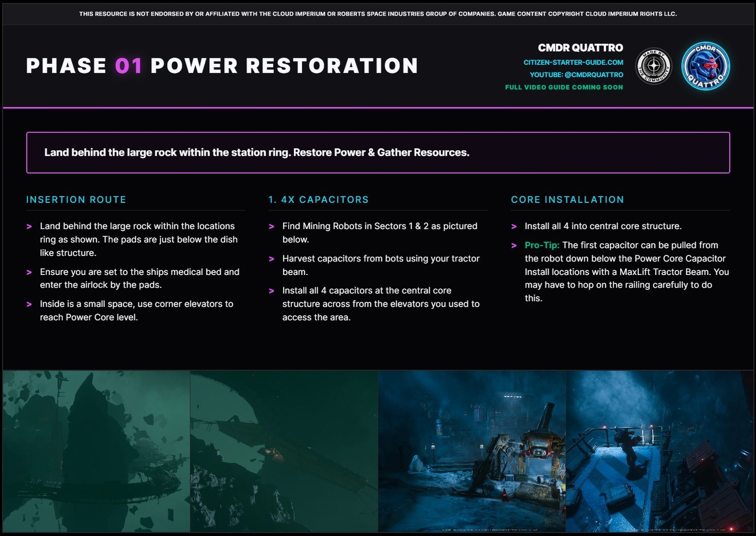
Task: Select the Insertion Route section heading
Action: tap(76, 200)
